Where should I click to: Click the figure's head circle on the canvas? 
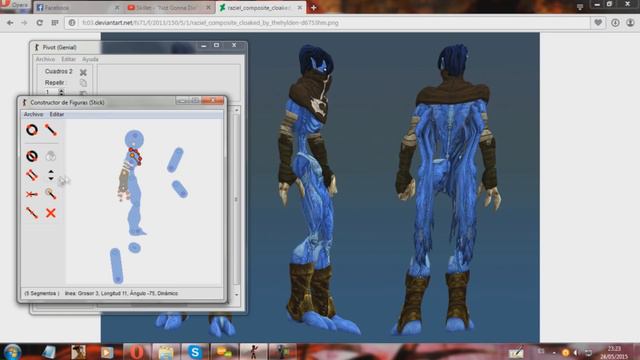134,140
